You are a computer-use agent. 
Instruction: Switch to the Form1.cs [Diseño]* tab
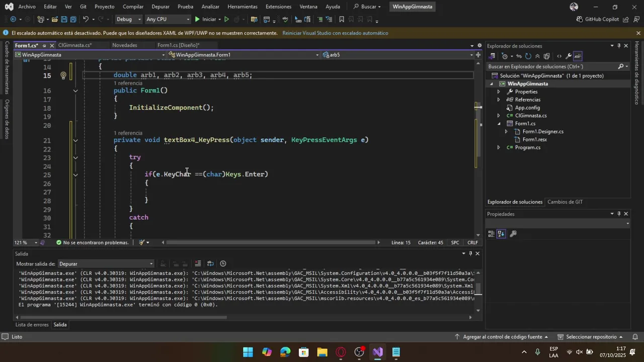pyautogui.click(x=178, y=45)
